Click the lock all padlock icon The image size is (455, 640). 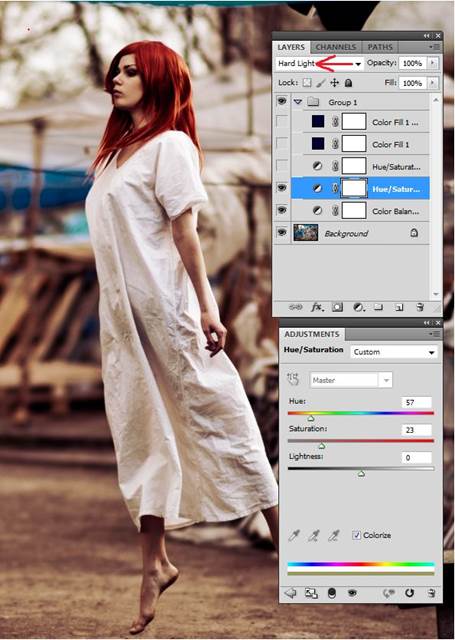click(348, 83)
